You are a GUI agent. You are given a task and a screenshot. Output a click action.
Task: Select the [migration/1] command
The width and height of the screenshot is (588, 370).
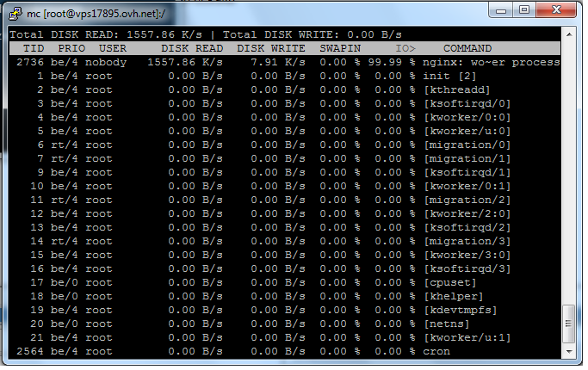(x=467, y=158)
